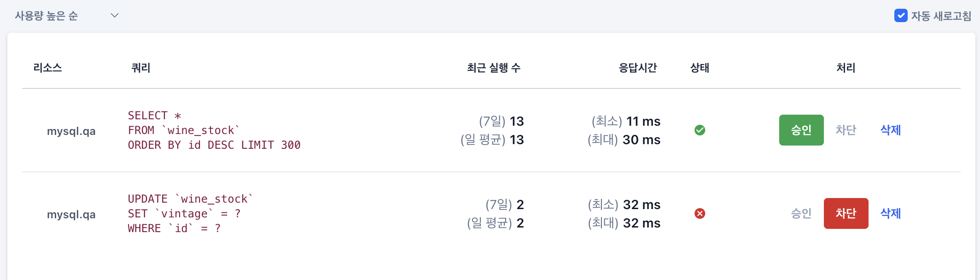The height and width of the screenshot is (280, 980).
Task: Select the UPDATE wine_stock query text
Action: [x=191, y=214]
